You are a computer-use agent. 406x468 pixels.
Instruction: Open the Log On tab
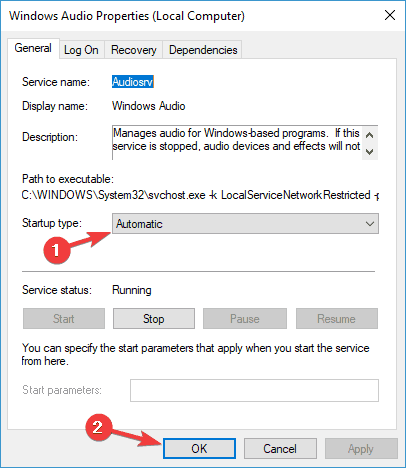click(x=81, y=50)
